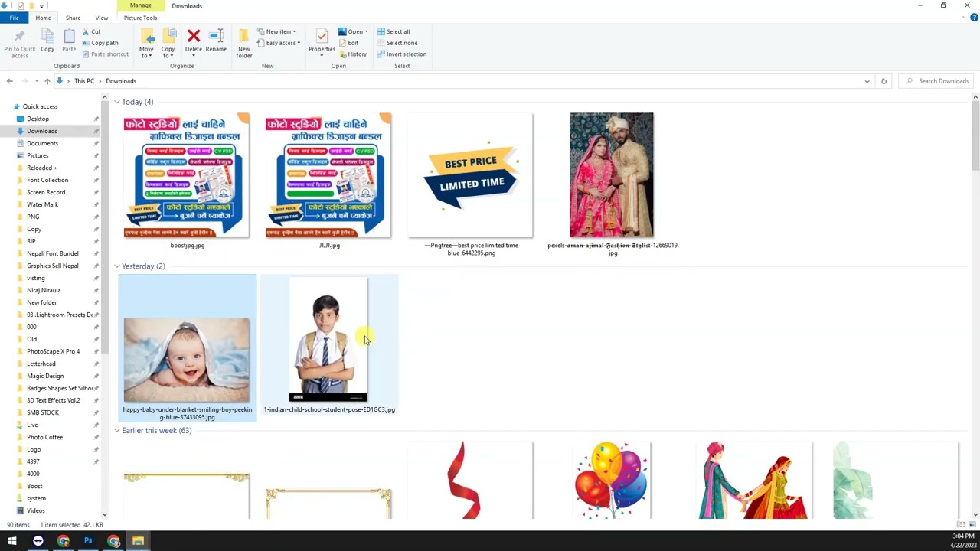Viewport: 980px width, 551px height.
Task: Switch to the Share ribbon tab
Action: [x=73, y=18]
